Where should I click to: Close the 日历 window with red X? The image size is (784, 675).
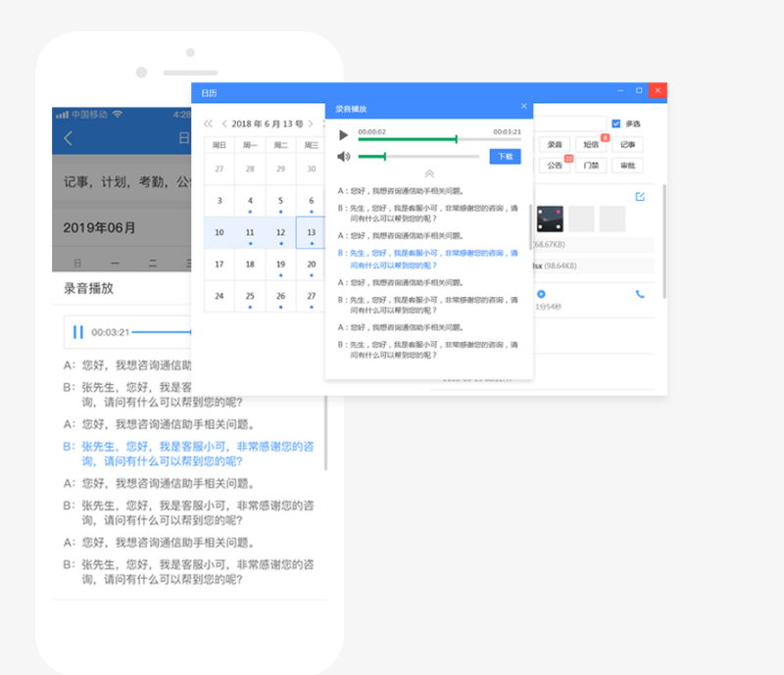658,90
